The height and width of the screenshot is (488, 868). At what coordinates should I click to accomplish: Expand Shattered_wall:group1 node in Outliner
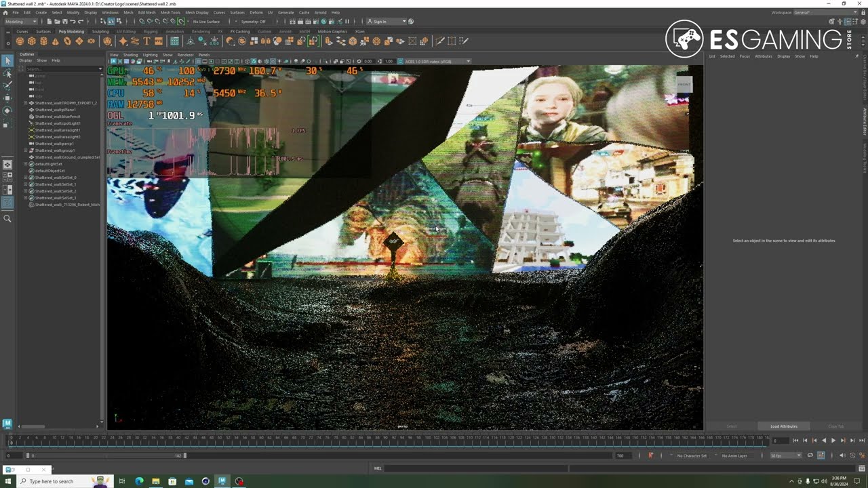(x=26, y=150)
